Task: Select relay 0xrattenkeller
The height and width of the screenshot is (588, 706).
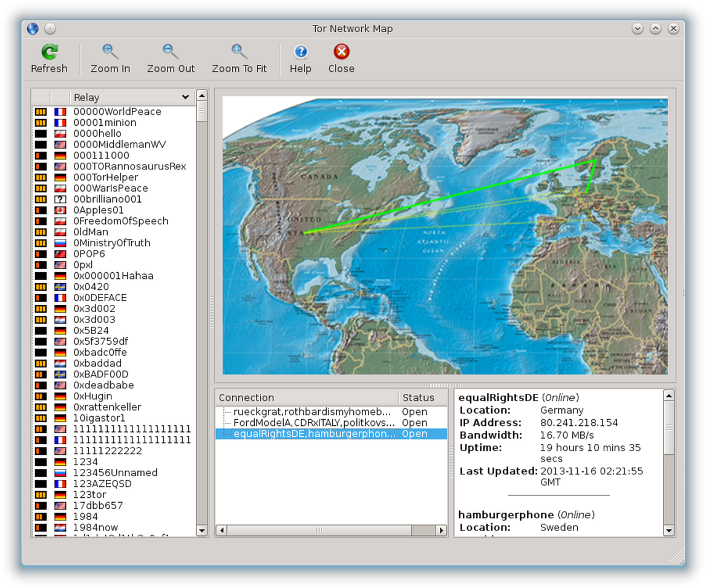Action: [x=107, y=407]
